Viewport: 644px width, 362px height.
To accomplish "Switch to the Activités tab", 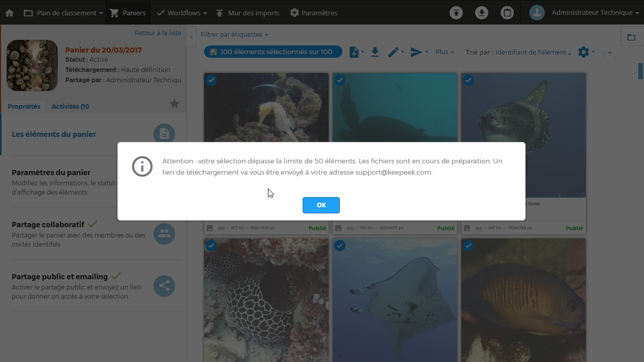I will 70,106.
